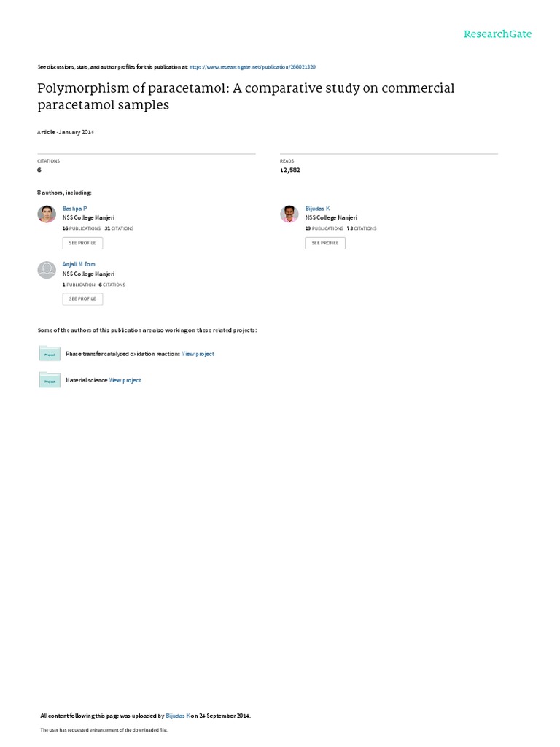The image size is (560, 747).
Task: Click the Material science project folder icon
Action: 50,380
